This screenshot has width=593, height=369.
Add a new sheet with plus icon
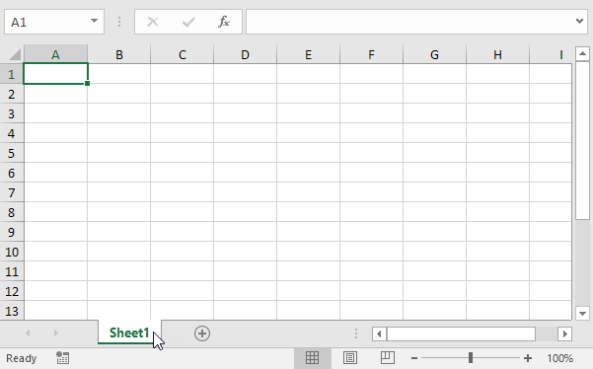click(x=202, y=333)
